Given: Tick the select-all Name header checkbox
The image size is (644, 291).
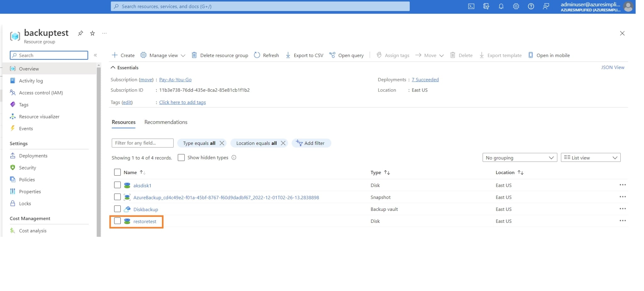Looking at the screenshot, I should (x=117, y=172).
